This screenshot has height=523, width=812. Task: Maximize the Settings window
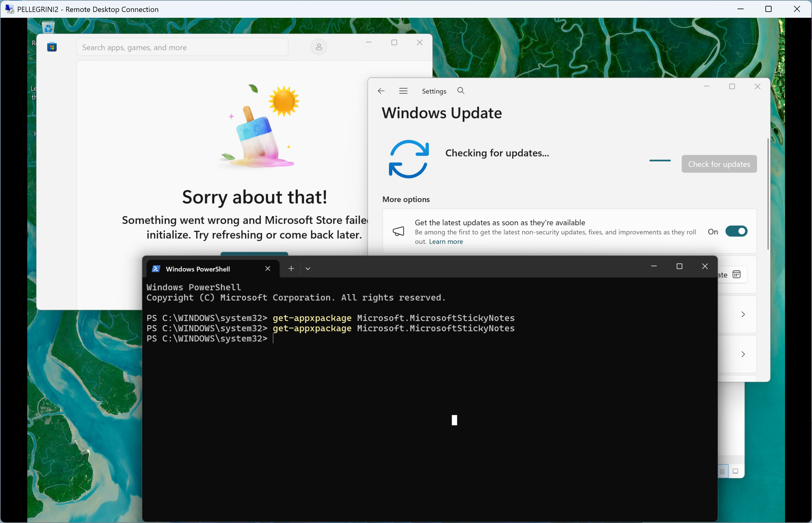(732, 86)
